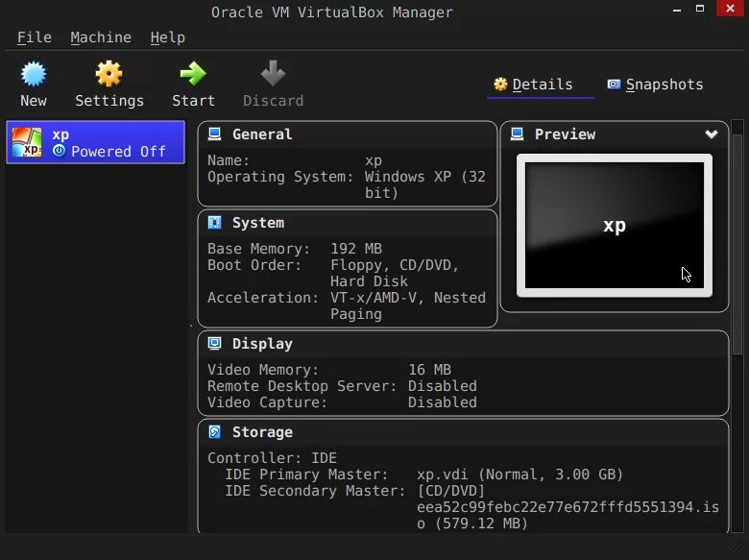Click the 'Base Memory:' label
This screenshot has height=560, width=749.
[258, 249]
